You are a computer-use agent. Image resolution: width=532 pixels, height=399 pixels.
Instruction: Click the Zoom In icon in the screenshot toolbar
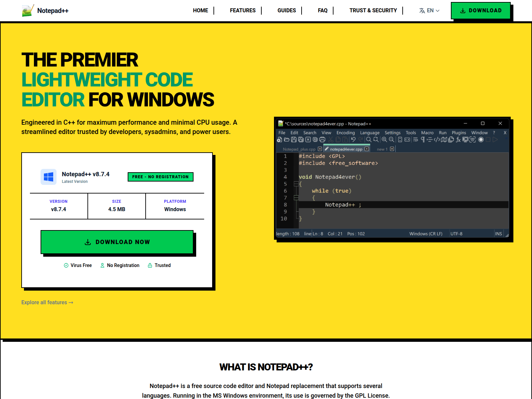point(384,140)
